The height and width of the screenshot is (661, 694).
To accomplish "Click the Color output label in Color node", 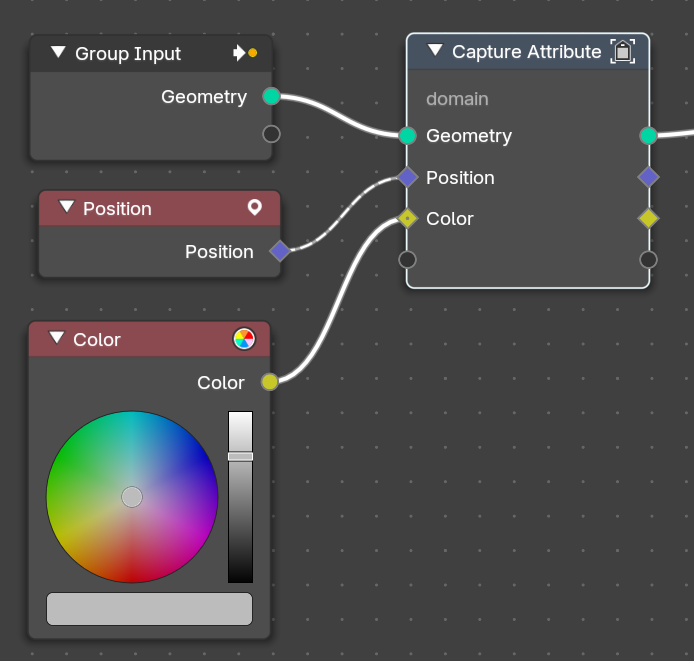I will coord(221,383).
